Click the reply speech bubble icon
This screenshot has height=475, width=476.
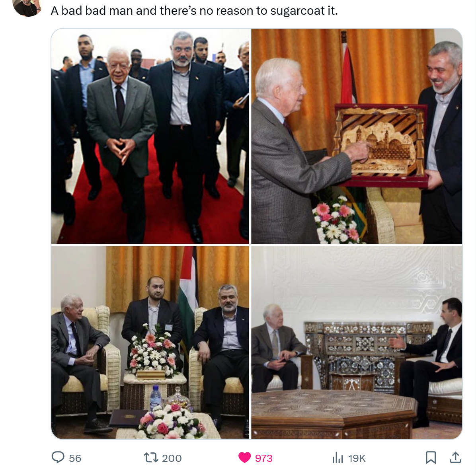pos(58,457)
